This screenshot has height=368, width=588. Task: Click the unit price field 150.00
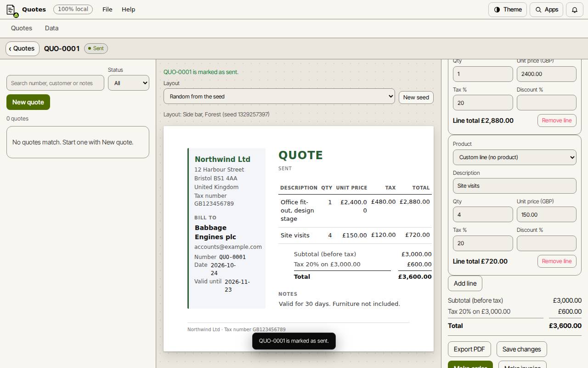(x=547, y=214)
